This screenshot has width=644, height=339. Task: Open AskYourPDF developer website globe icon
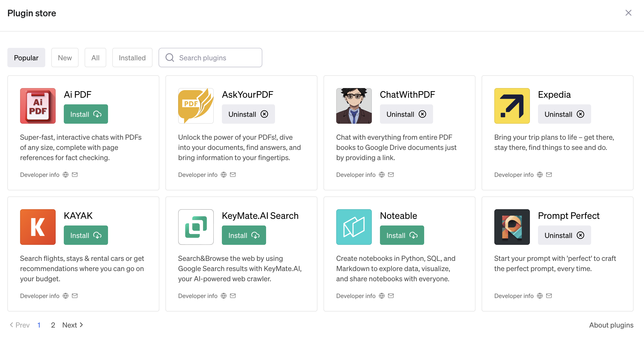pyautogui.click(x=224, y=175)
